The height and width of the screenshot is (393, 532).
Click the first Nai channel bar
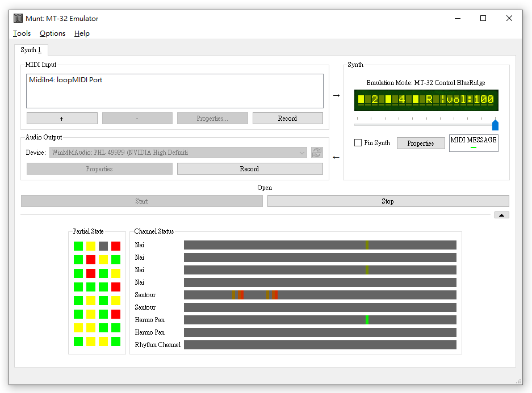click(x=320, y=245)
